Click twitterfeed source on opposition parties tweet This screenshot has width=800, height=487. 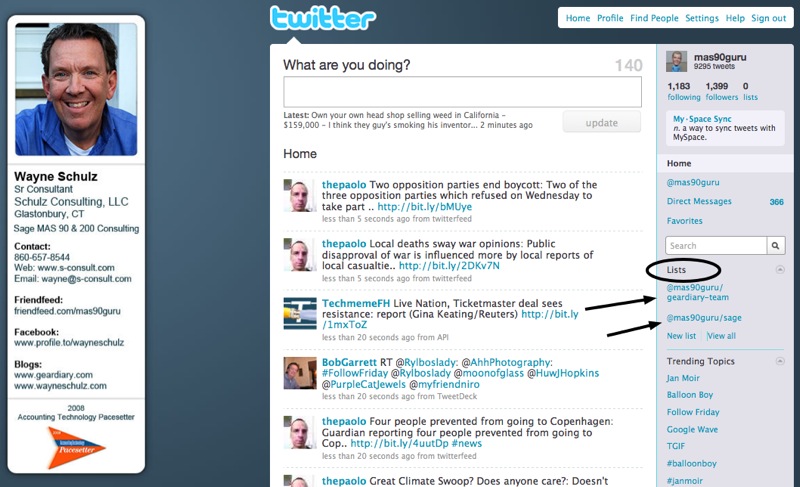pyautogui.click(x=452, y=219)
